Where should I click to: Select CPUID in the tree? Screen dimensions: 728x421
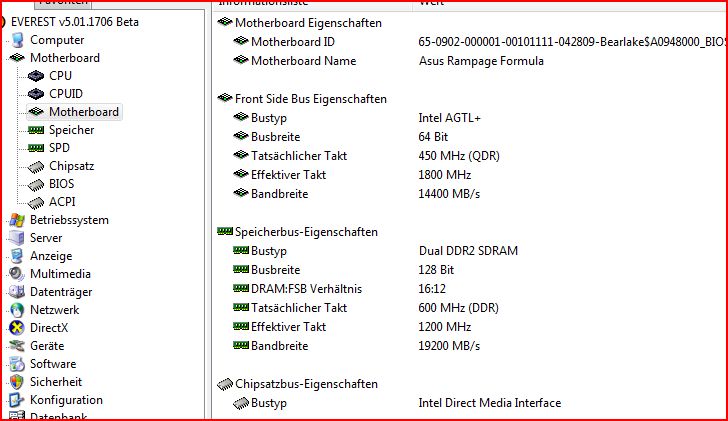tap(66, 94)
